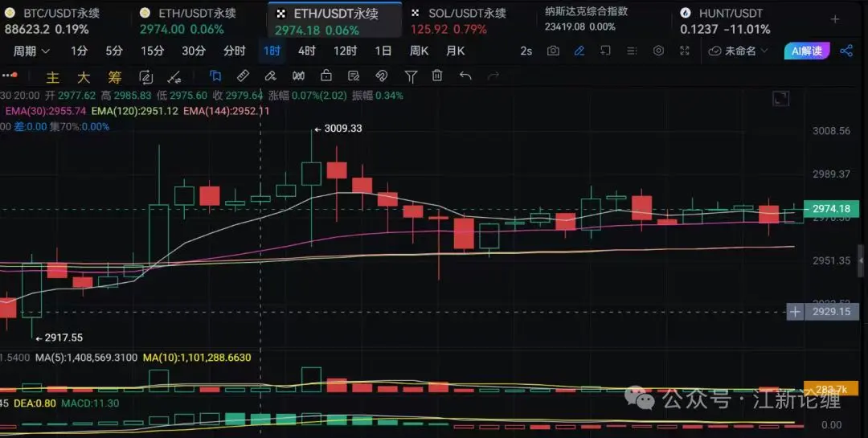Open the indicator list icon

(x=632, y=51)
